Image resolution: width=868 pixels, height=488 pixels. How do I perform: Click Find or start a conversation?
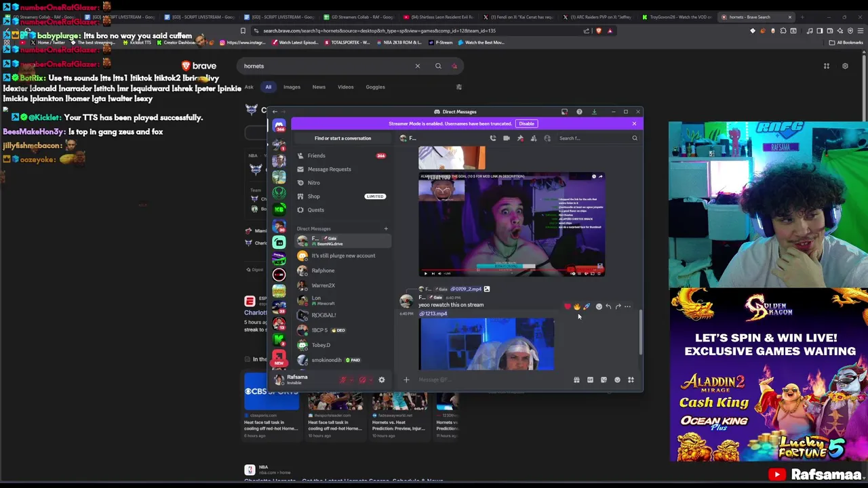pos(342,138)
